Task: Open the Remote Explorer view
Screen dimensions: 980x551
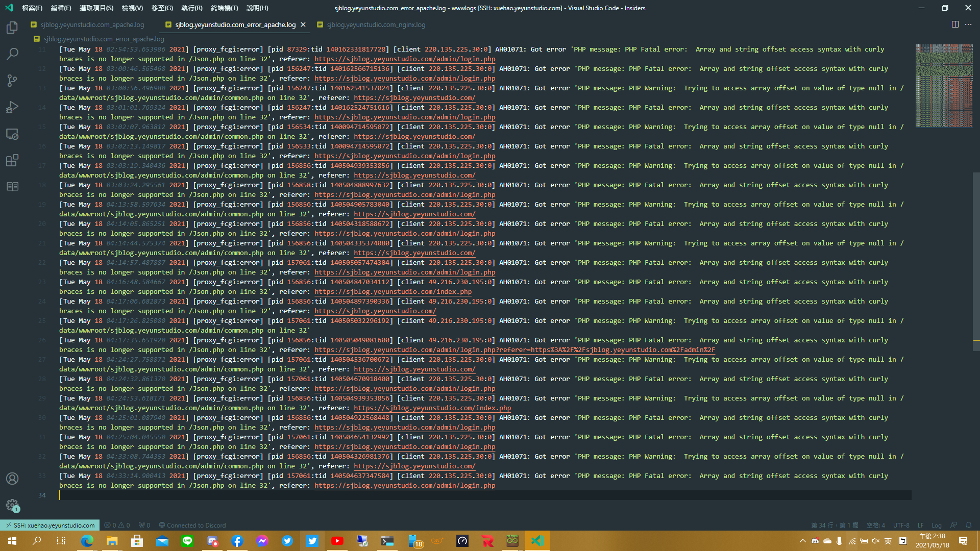Action: (x=12, y=134)
